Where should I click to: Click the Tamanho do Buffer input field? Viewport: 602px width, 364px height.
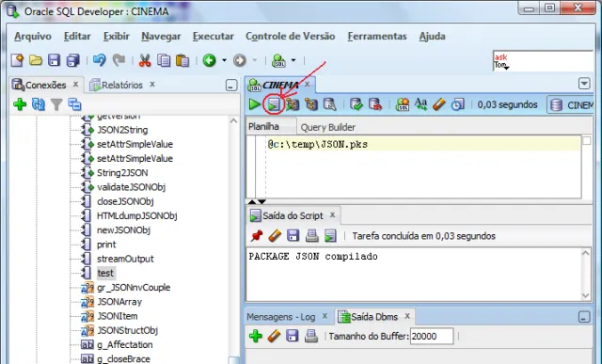432,336
